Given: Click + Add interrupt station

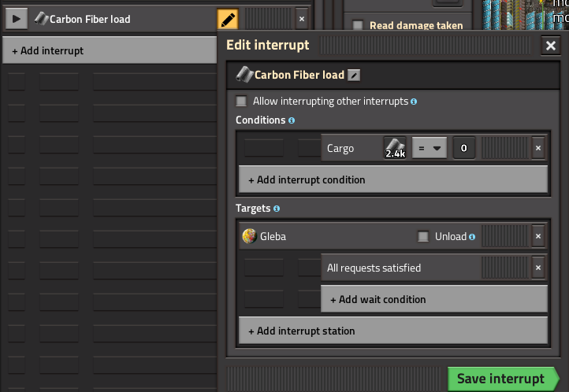Looking at the screenshot, I should click(x=392, y=331).
